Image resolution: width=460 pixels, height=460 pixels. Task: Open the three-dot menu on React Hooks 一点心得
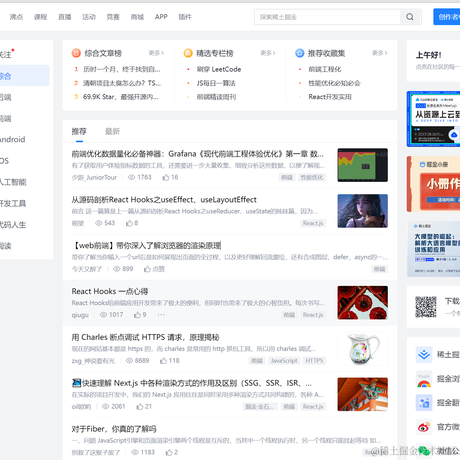(x=161, y=315)
